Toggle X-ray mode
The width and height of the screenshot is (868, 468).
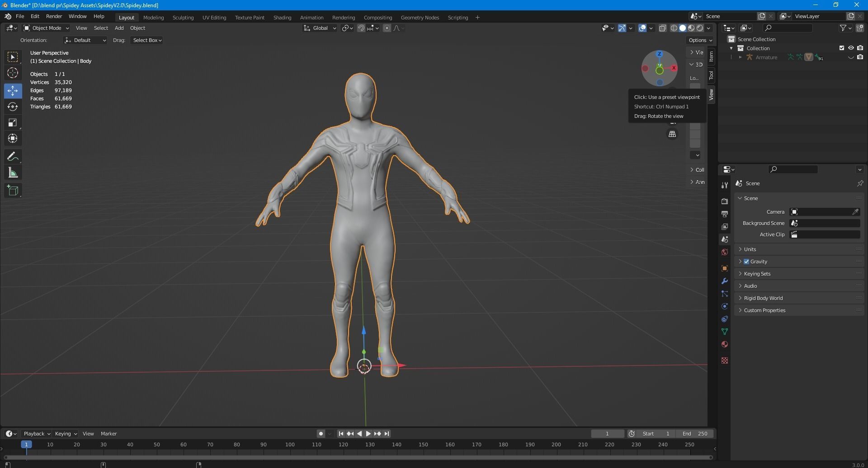[663, 28]
